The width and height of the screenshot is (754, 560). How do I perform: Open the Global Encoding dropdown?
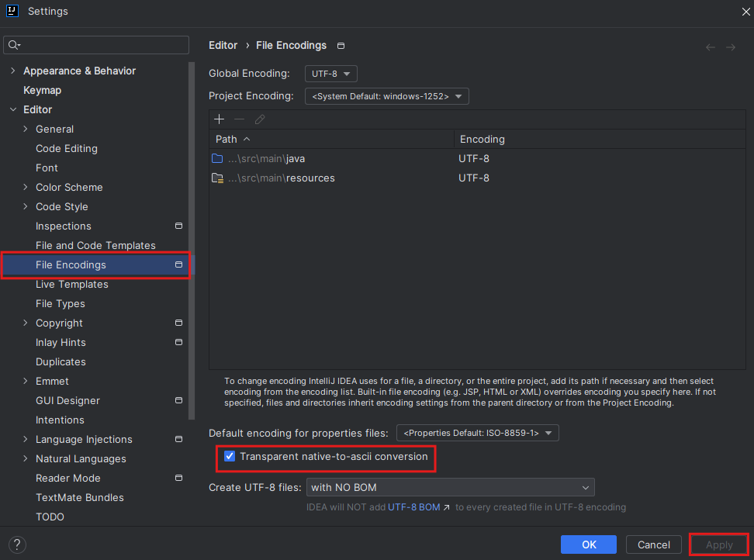331,74
